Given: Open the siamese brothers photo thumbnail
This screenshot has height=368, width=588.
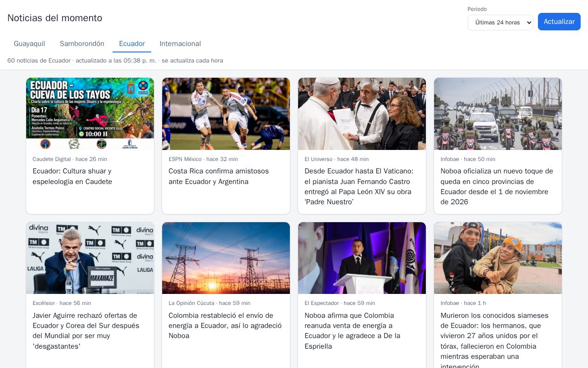Looking at the screenshot, I should (x=498, y=258).
